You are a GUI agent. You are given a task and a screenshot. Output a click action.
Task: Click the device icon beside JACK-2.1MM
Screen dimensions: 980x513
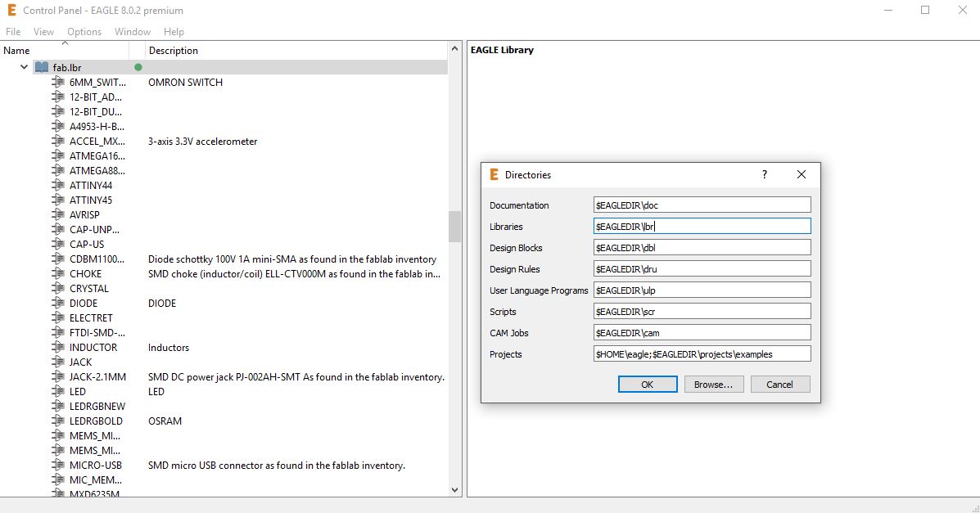point(58,377)
